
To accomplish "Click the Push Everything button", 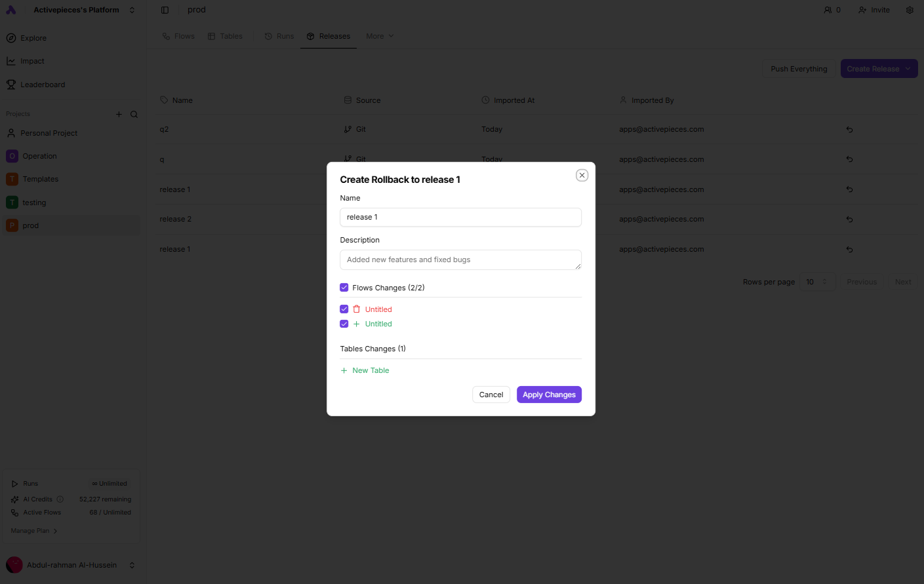I will click(x=799, y=68).
